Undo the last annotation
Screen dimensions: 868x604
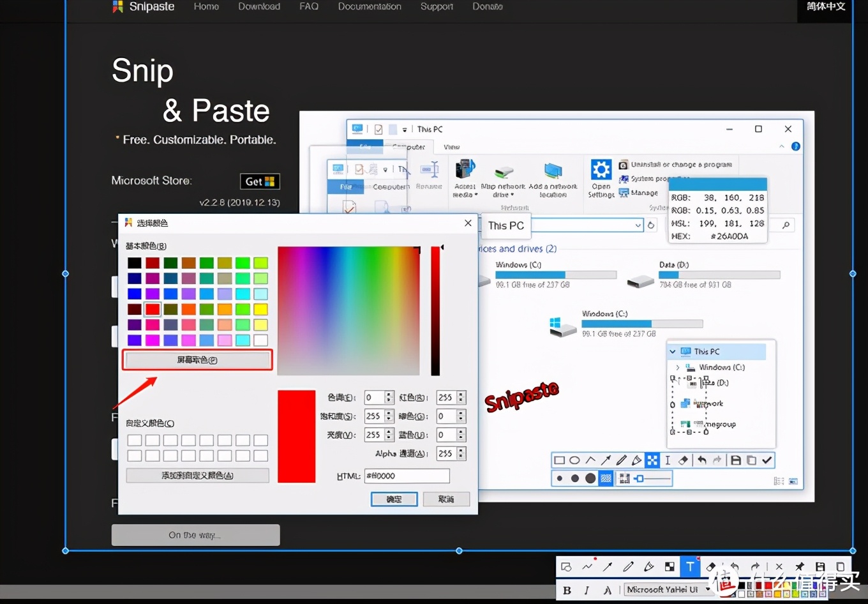point(735,566)
